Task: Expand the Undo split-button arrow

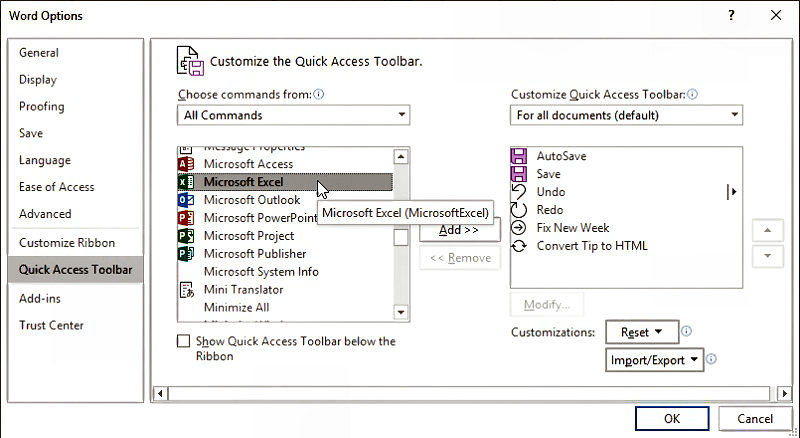Action: 733,192
